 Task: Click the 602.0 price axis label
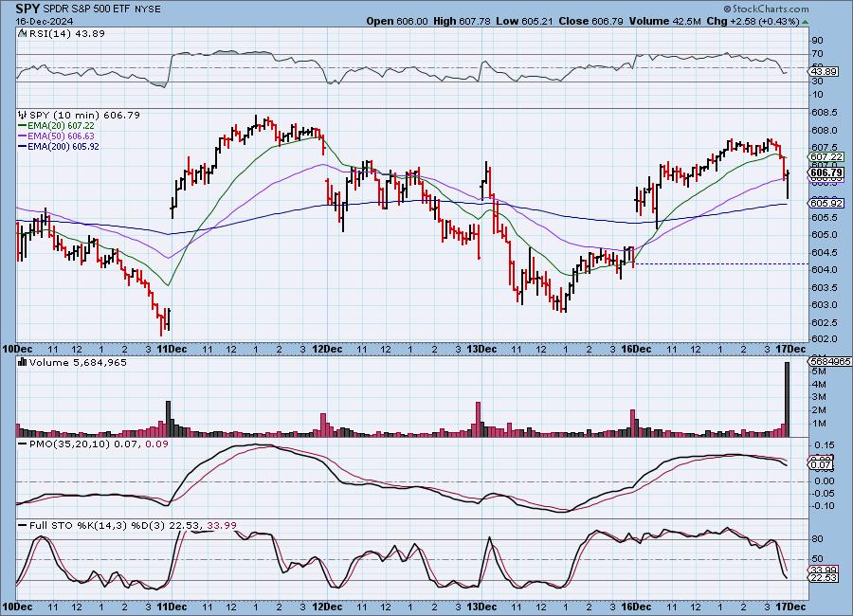pos(823,338)
